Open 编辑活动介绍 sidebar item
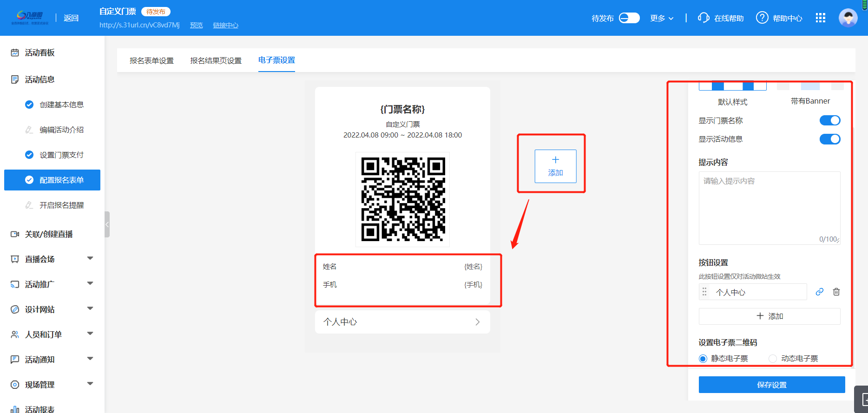Screen dimensions: 868x413 [x=62, y=130]
